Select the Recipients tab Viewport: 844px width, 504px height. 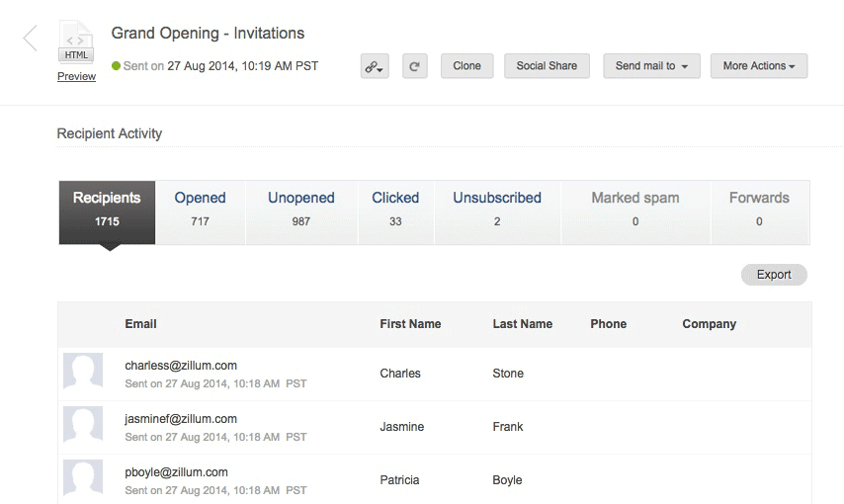tap(107, 209)
